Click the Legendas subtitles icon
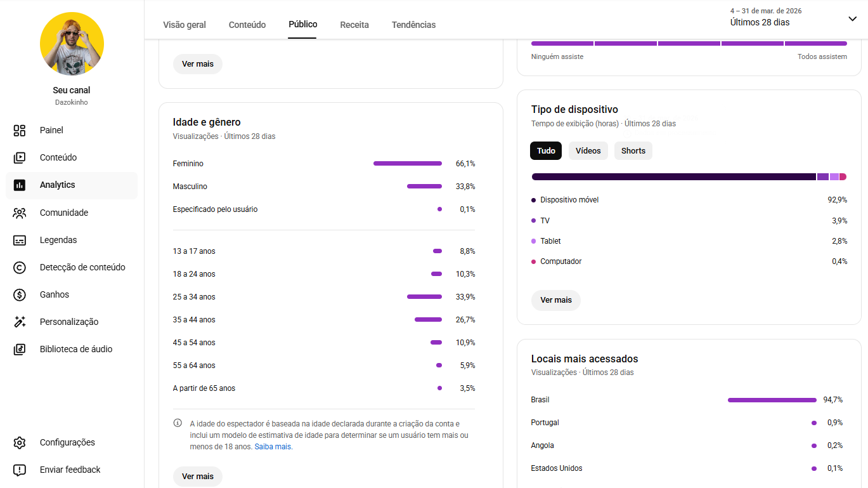Screen dimensions: 868x488 (x=20, y=241)
